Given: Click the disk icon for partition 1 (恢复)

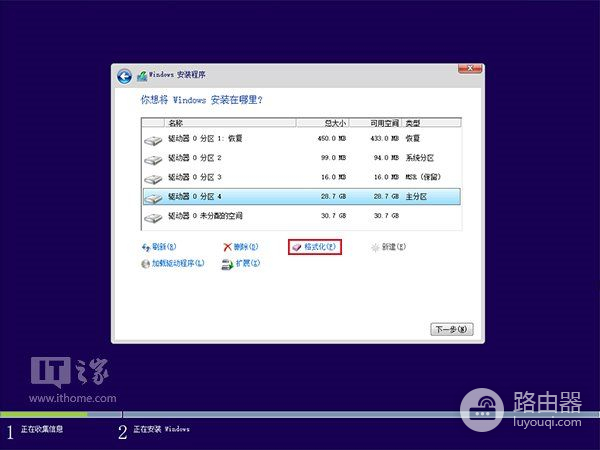Looking at the screenshot, I should (153, 140).
